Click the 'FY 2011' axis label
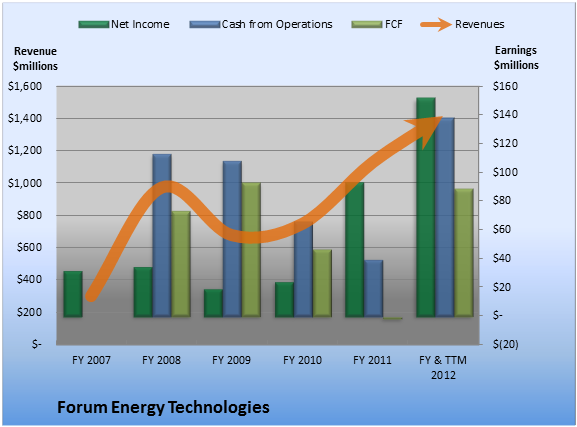This screenshot has height=427, width=577. click(x=372, y=360)
